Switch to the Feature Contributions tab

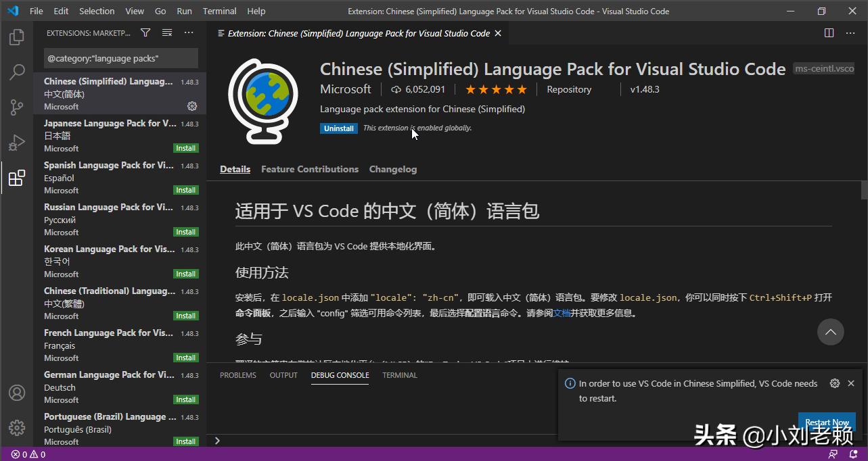[309, 169]
